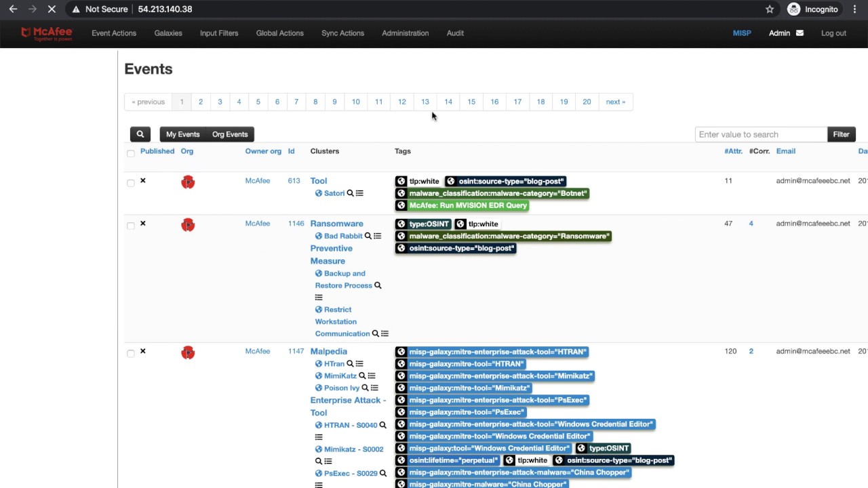Click org logo in event 1147 row
This screenshot has width=868, height=488.
click(x=188, y=352)
